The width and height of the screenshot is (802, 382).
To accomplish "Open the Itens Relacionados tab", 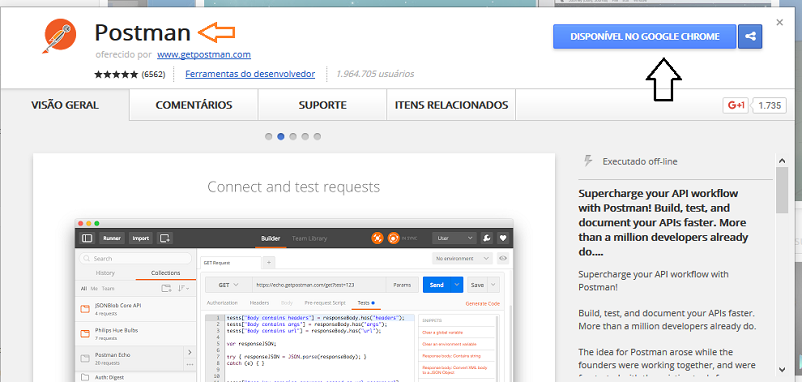I will (451, 105).
